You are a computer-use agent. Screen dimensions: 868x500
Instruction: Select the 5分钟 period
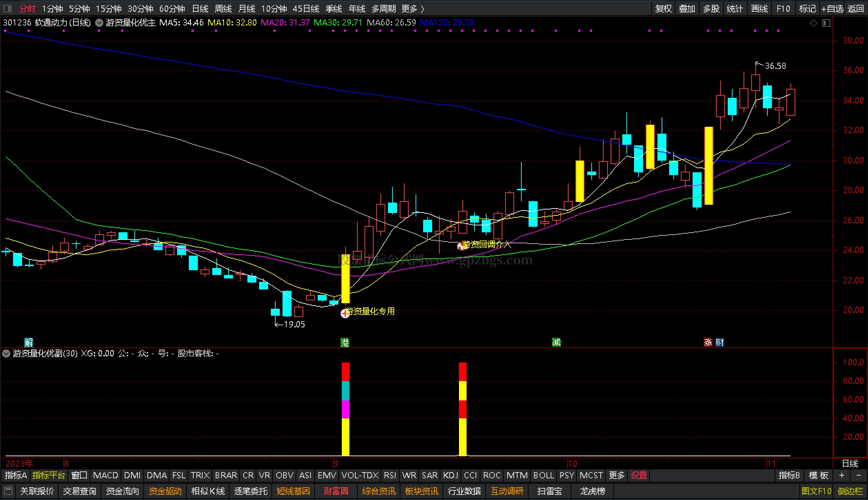[x=79, y=9]
